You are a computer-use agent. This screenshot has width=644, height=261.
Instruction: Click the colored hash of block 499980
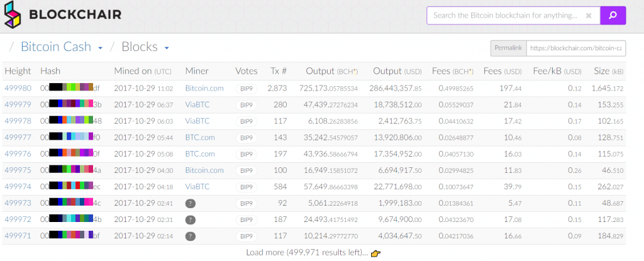pyautogui.click(x=70, y=87)
